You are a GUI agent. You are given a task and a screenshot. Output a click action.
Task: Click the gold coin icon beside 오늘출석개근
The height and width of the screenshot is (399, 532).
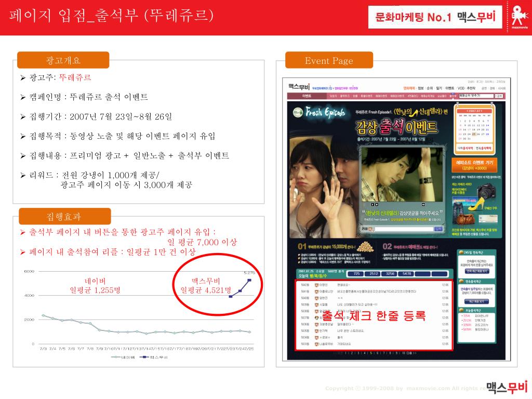462,311
